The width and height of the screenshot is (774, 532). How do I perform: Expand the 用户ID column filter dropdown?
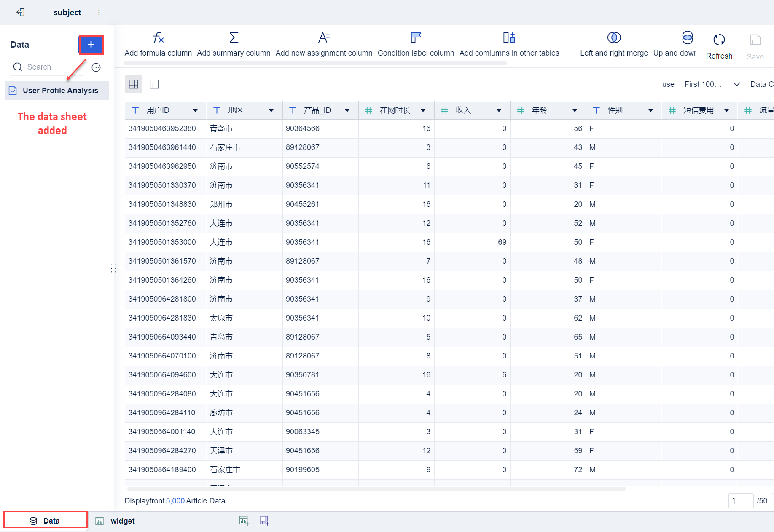[x=195, y=110]
